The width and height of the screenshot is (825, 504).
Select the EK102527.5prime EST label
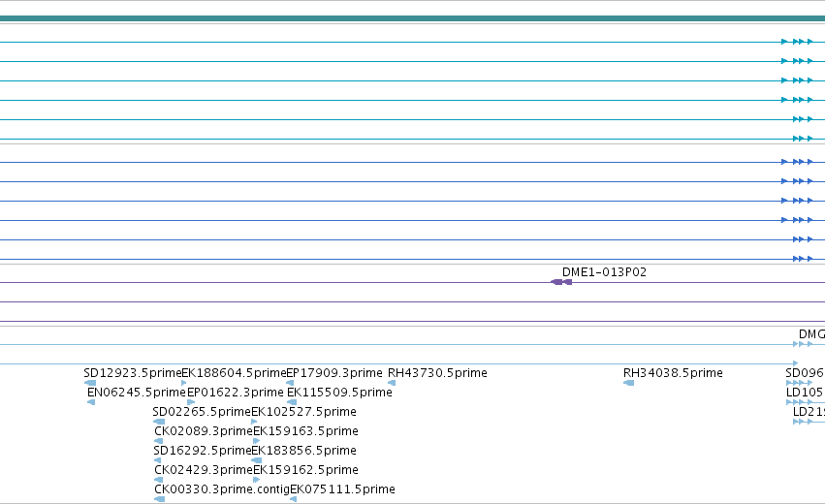pyautogui.click(x=303, y=411)
